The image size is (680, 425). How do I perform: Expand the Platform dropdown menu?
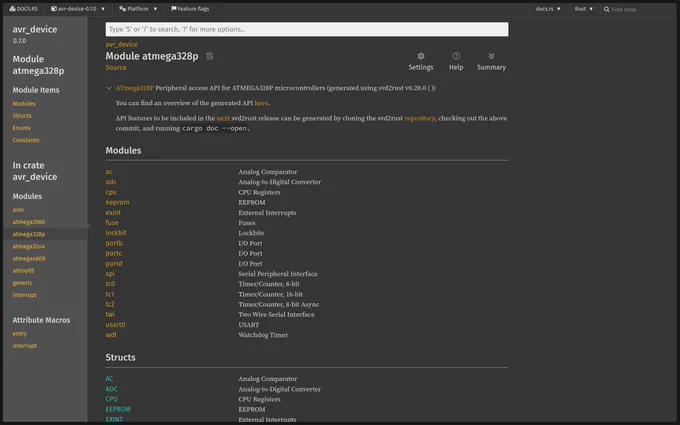tap(138, 9)
